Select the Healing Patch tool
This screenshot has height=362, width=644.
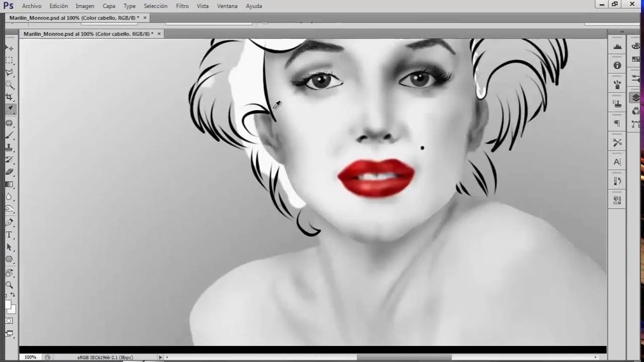[x=9, y=123]
